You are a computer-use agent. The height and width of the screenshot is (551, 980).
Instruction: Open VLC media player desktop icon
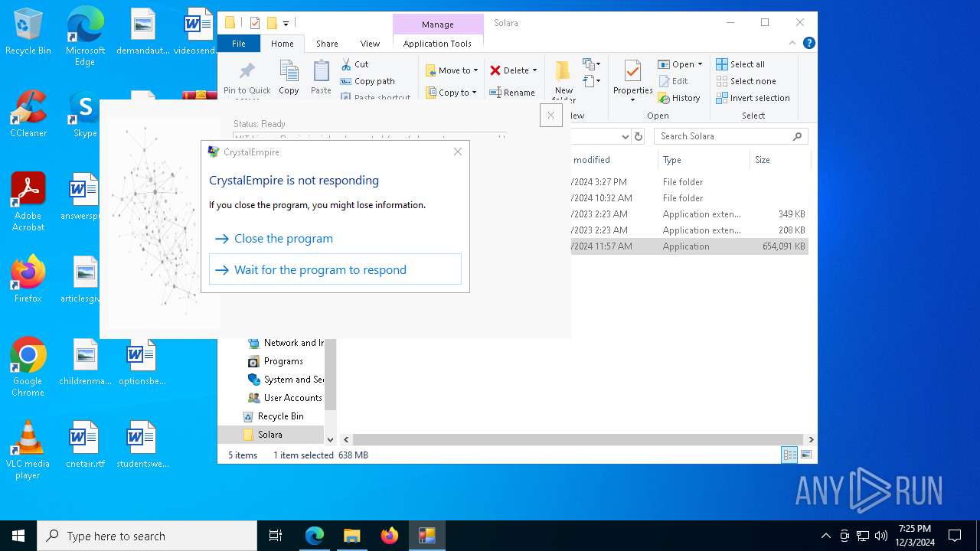coord(28,450)
